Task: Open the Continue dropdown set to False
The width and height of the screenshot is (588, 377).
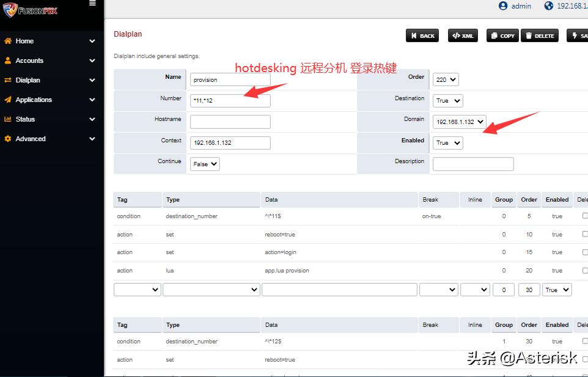Action: [x=204, y=163]
